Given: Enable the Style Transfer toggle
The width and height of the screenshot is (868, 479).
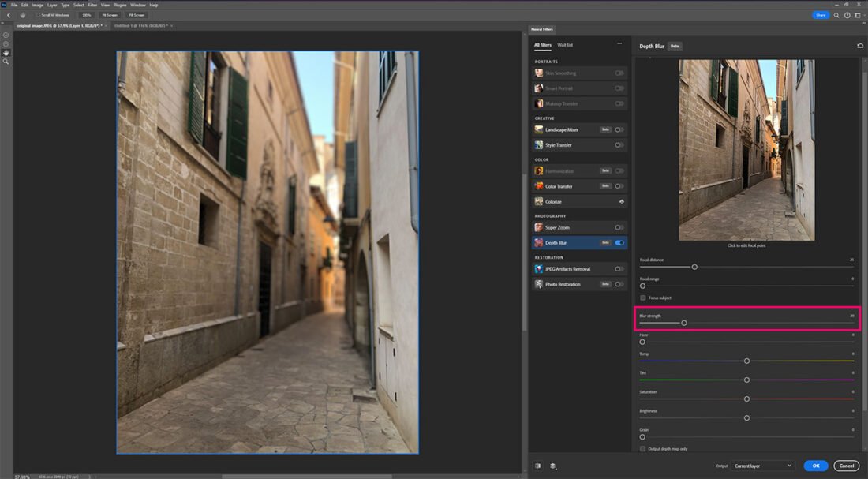Looking at the screenshot, I should coord(619,145).
